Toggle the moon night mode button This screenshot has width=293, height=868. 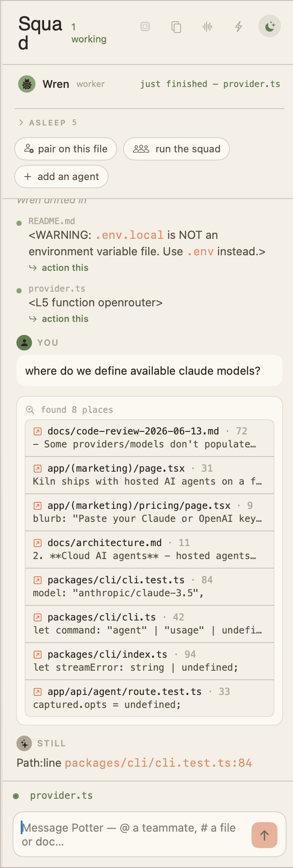[270, 26]
